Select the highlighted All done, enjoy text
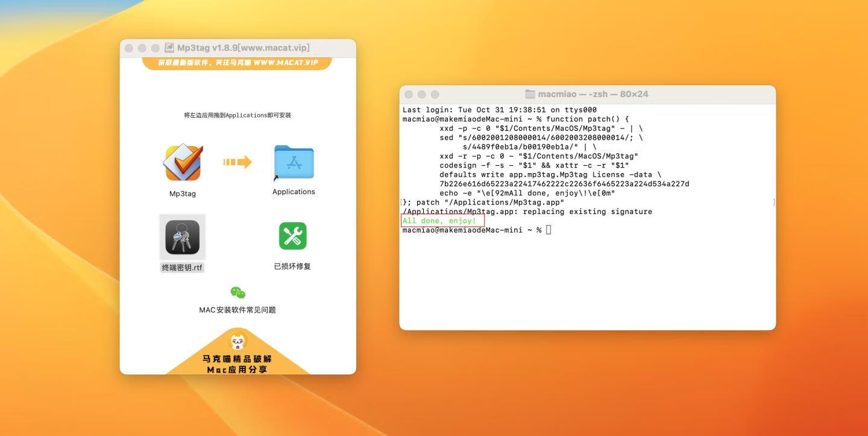Image resolution: width=868 pixels, height=436 pixels. (x=442, y=220)
